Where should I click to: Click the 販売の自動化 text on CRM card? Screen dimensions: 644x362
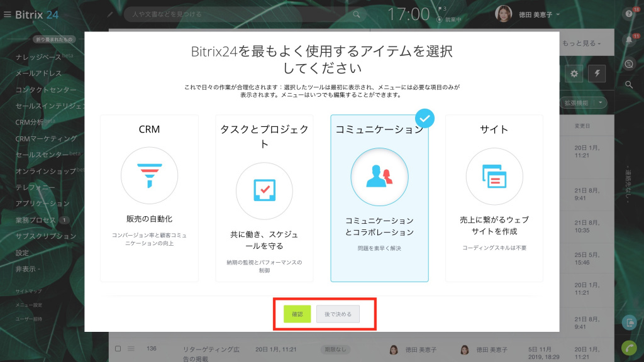click(149, 219)
